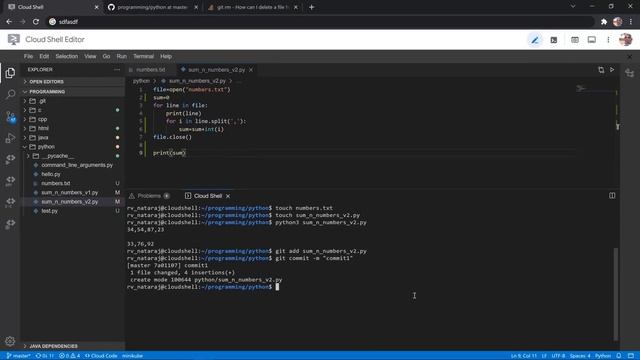640x360 pixels.
Task: Open the Explorer view in activity bar
Action: tap(10, 73)
